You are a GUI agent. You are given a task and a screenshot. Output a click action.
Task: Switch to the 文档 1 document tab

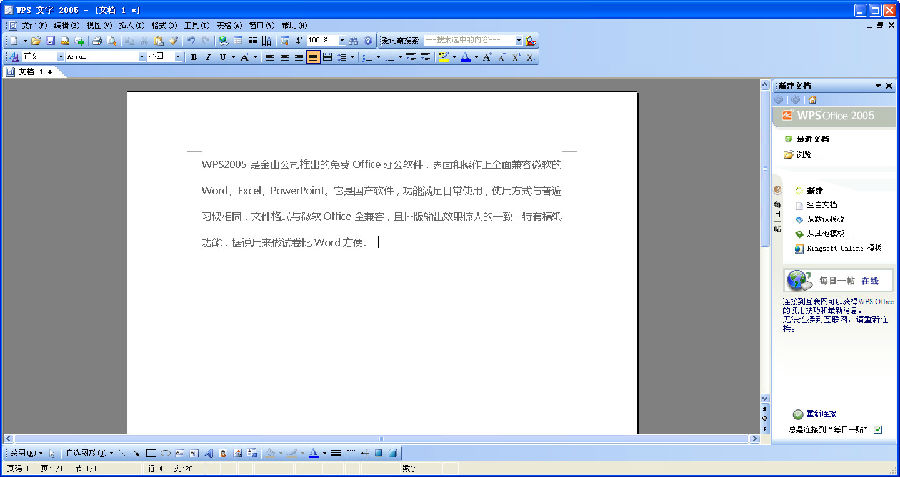pyautogui.click(x=29, y=72)
